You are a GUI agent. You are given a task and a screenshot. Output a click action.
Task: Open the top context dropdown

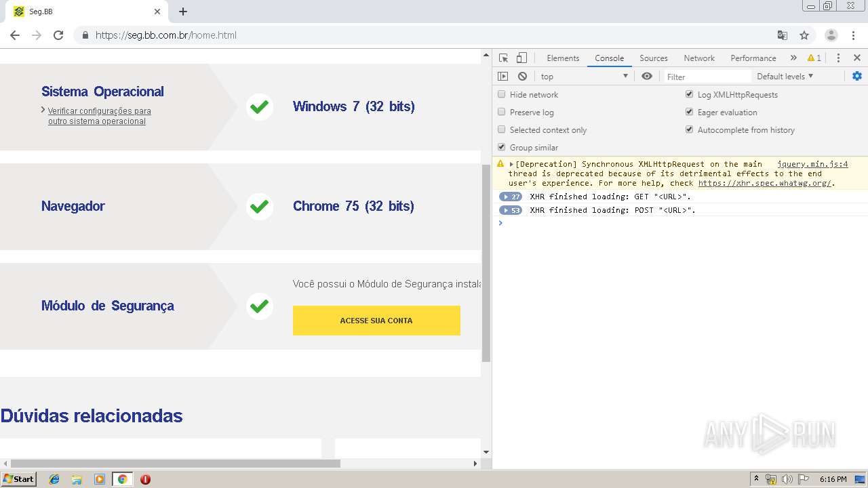click(585, 77)
